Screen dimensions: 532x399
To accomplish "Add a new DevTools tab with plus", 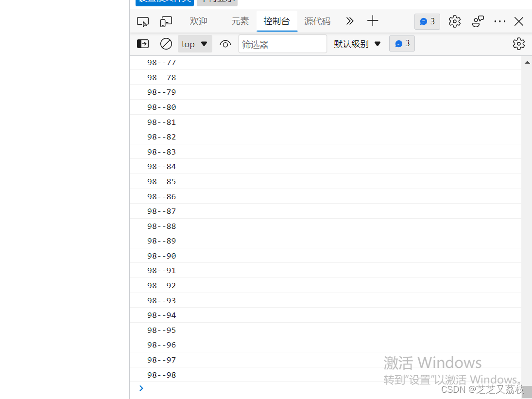I will click(372, 21).
